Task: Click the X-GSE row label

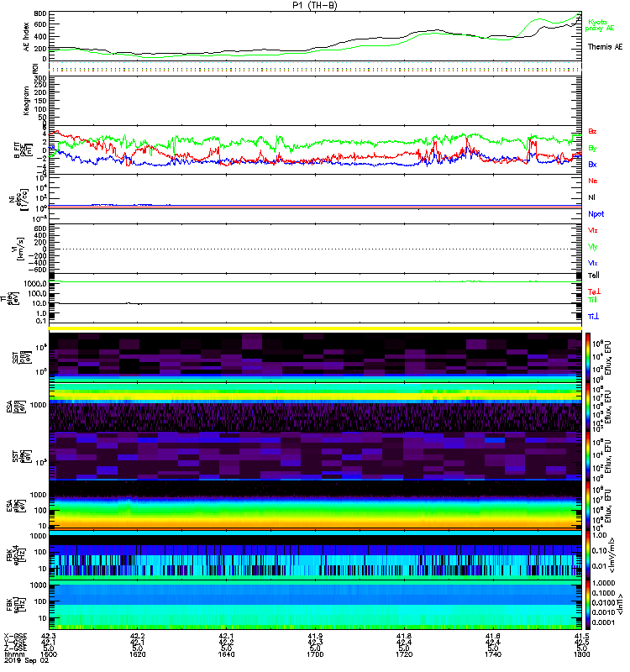Action: coord(15,636)
